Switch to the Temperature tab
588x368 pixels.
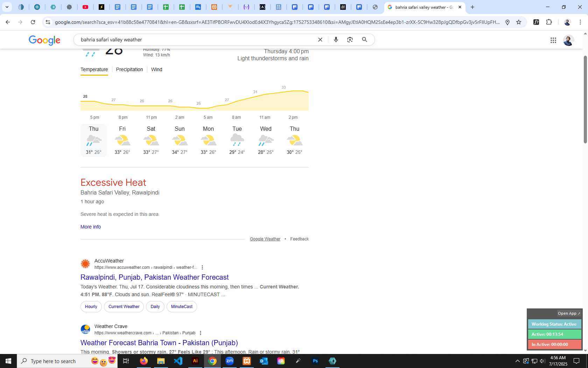[x=94, y=69]
